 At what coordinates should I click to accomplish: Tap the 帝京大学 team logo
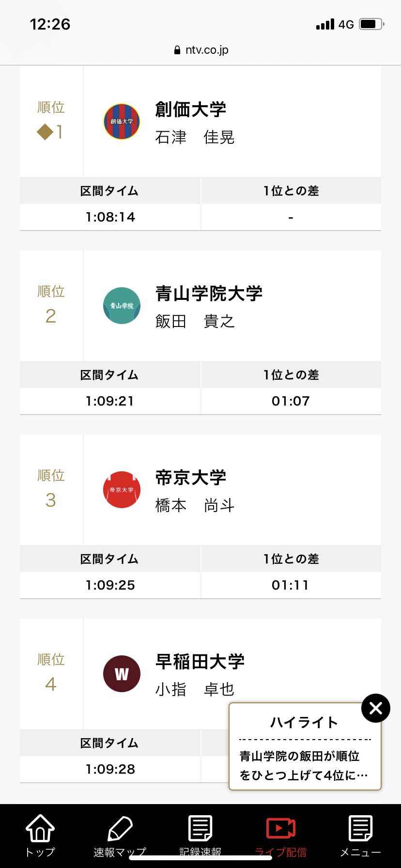(122, 490)
